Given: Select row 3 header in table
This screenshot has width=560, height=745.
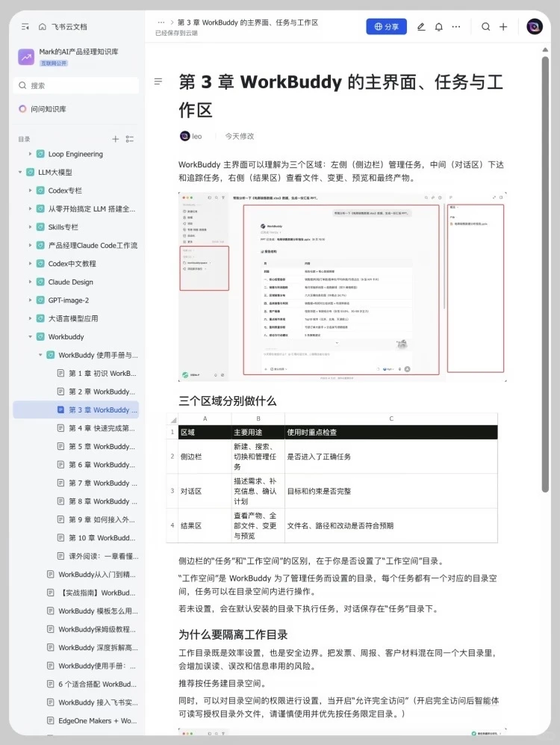Looking at the screenshot, I should (172, 491).
